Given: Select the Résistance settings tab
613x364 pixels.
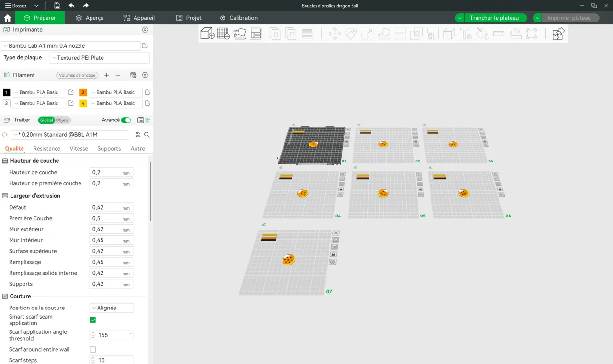Looking at the screenshot, I should tap(47, 149).
